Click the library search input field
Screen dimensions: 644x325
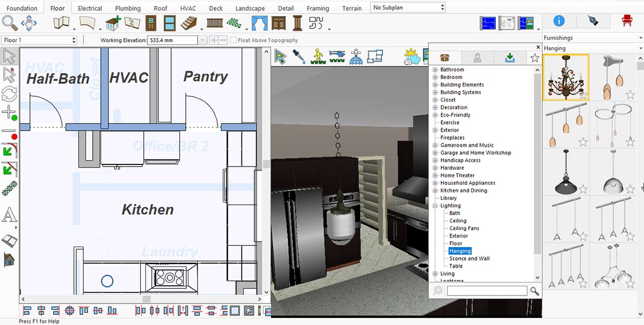tap(487, 291)
